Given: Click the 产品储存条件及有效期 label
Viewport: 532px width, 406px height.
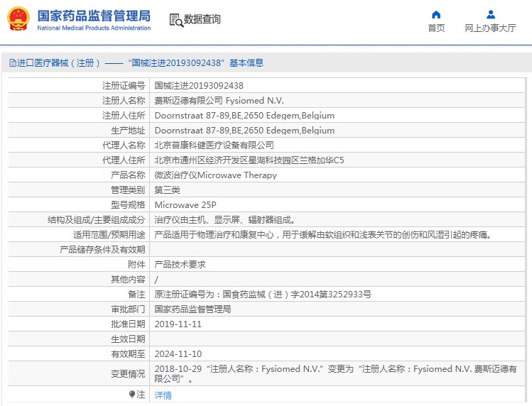Looking at the screenshot, I should point(102,250).
